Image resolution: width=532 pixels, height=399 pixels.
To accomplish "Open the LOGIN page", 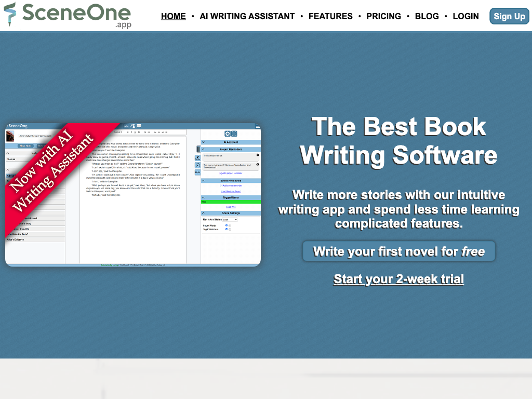I will pos(466,16).
